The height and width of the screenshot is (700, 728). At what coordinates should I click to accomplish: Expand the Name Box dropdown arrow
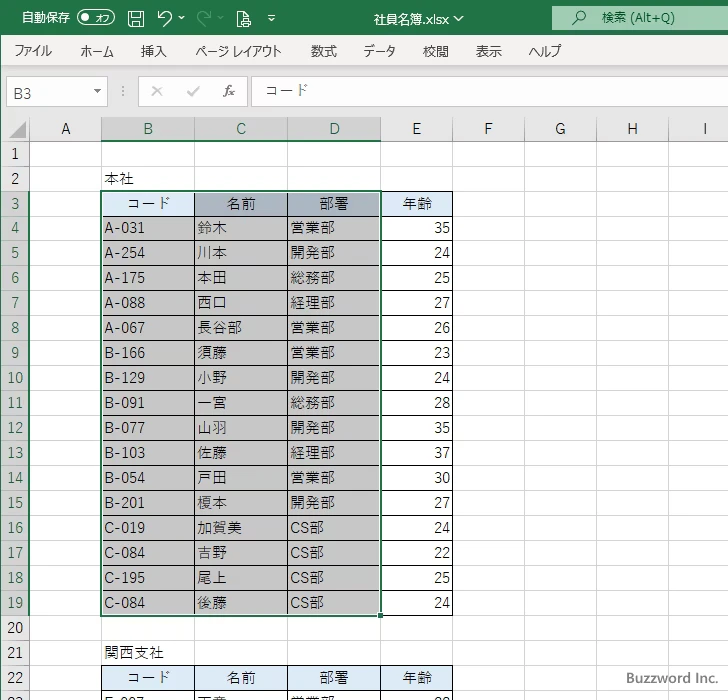pos(98,91)
